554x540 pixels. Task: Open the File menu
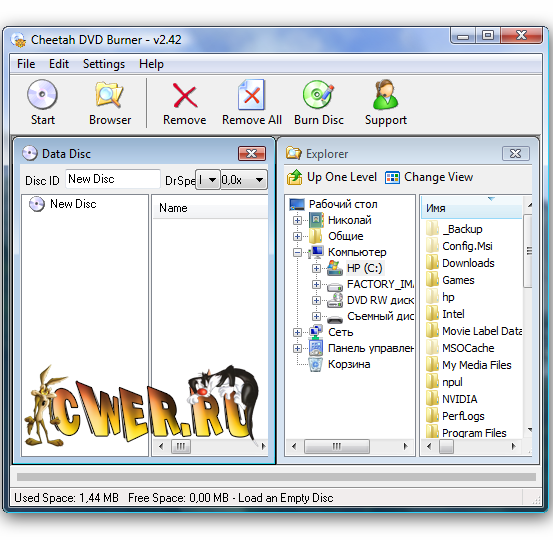click(26, 64)
